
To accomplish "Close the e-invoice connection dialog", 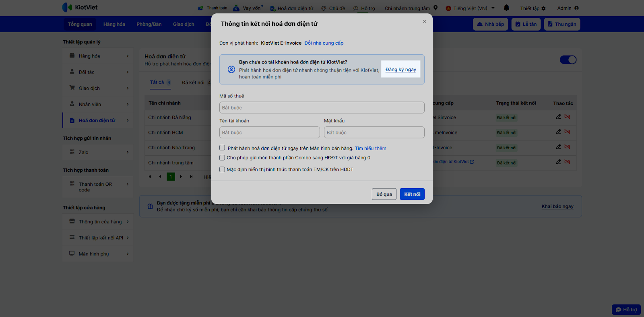I will (424, 22).
